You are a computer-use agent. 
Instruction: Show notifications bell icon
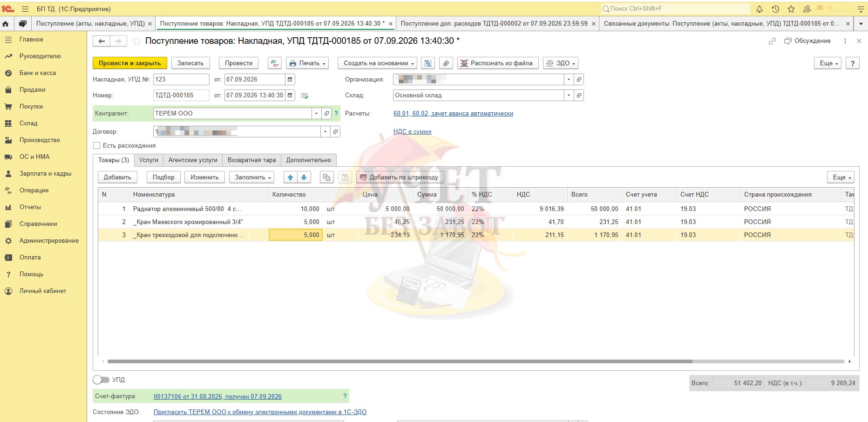click(x=759, y=9)
